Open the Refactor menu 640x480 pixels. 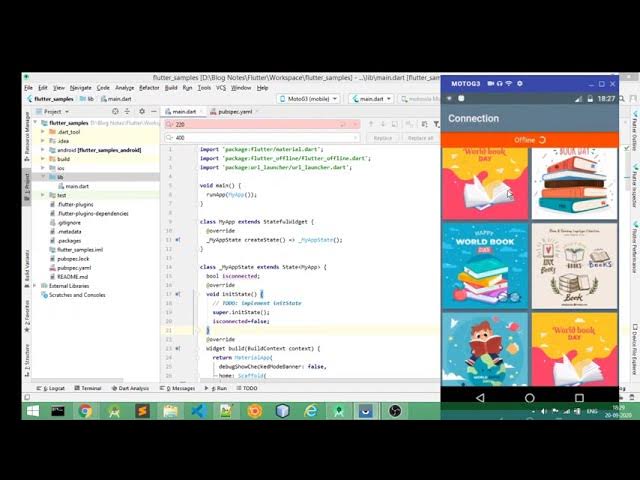pos(149,88)
